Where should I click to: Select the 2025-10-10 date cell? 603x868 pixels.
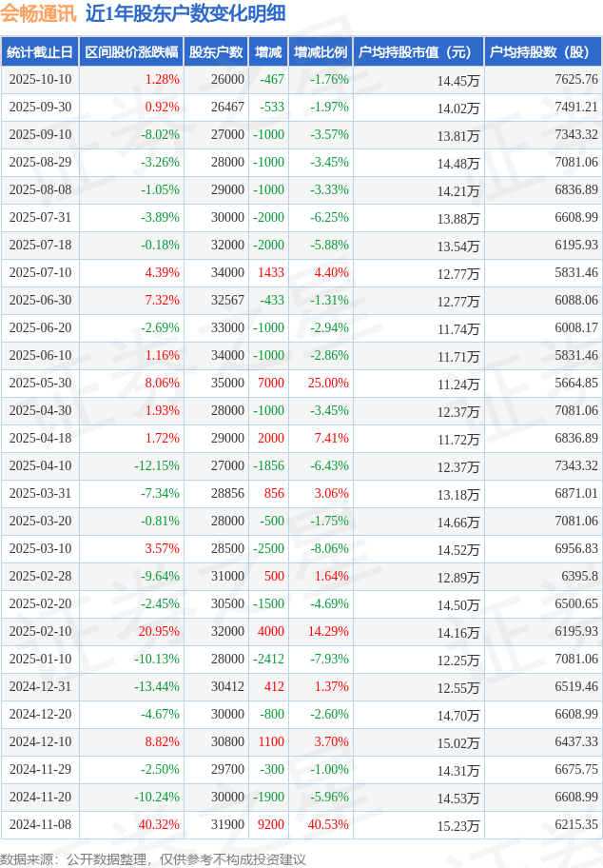coord(40,80)
